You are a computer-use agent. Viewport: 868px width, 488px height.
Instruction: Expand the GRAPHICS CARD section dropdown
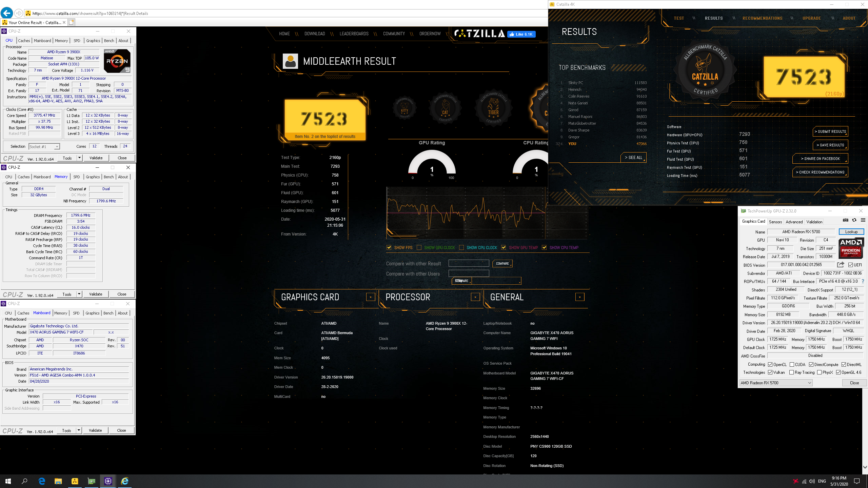pos(371,297)
